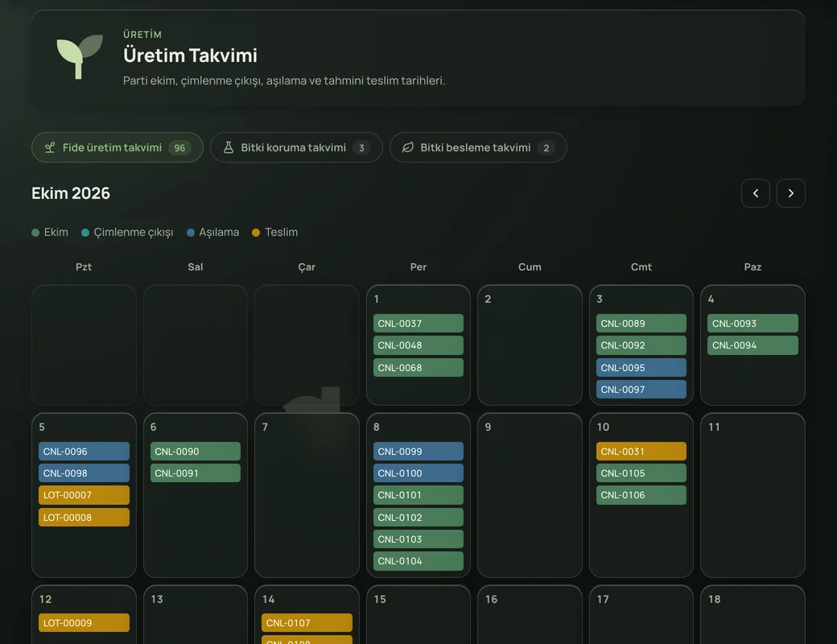Image resolution: width=837 pixels, height=644 pixels.
Task: Open CNL-0106 on October 10
Action: (x=641, y=495)
